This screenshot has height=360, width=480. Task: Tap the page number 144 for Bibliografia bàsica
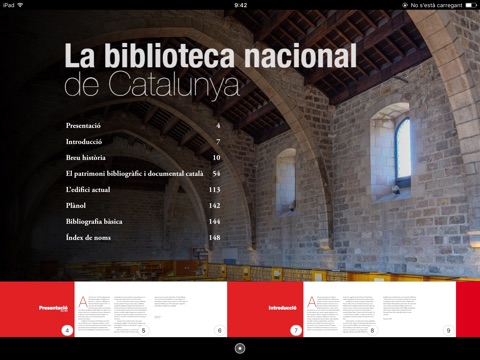point(214,222)
